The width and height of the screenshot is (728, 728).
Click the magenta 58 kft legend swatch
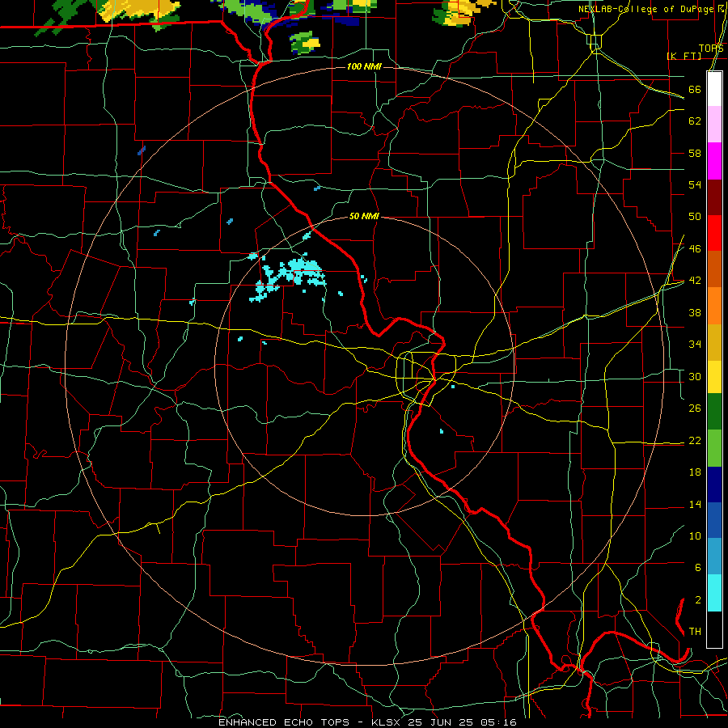click(x=714, y=161)
